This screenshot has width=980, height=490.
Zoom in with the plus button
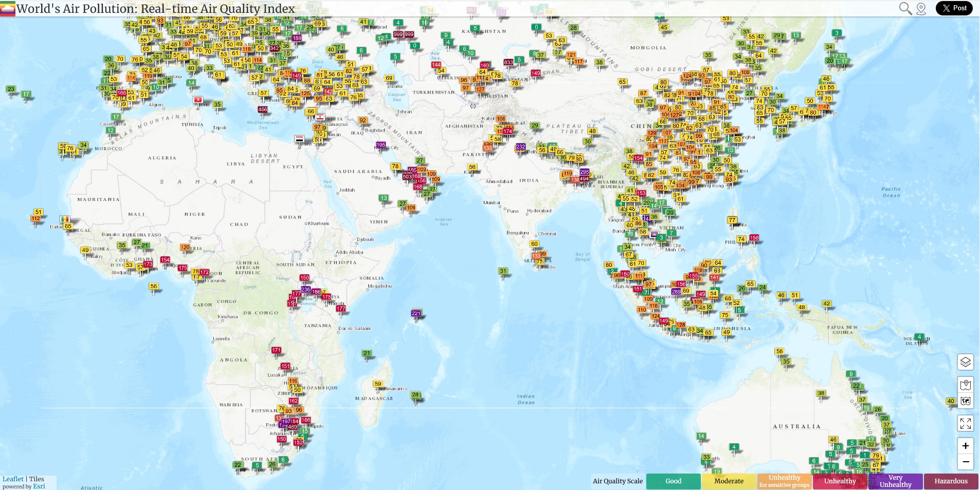click(x=966, y=446)
